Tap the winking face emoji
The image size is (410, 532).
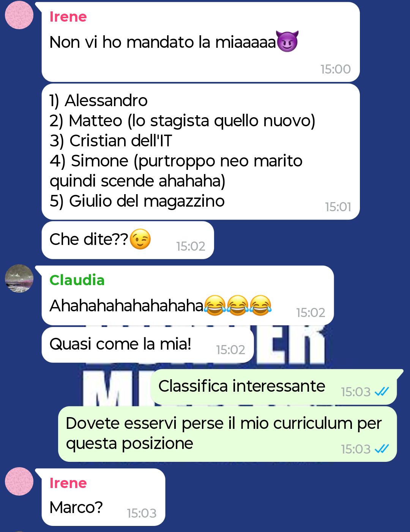click(140, 239)
